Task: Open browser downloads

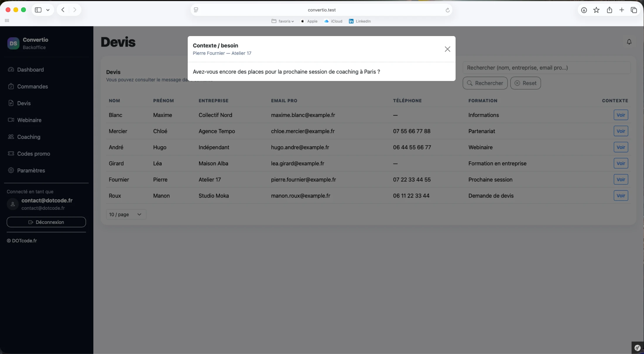Action: 584,10
